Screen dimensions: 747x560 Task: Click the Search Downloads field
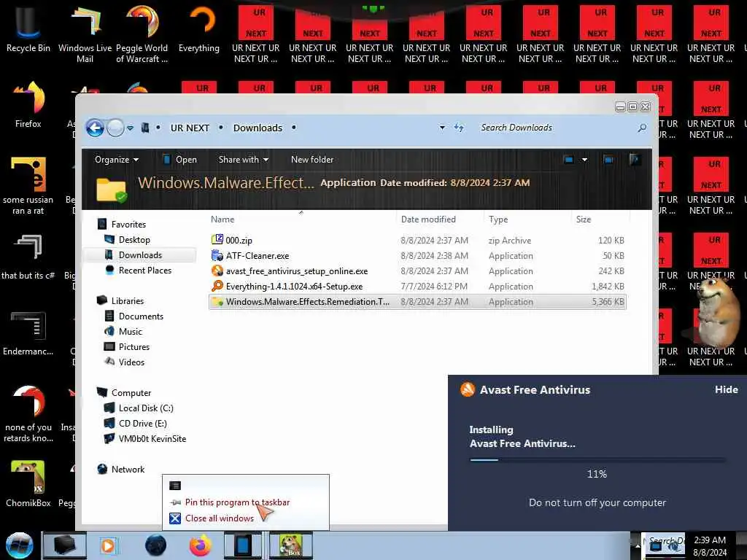(x=557, y=128)
